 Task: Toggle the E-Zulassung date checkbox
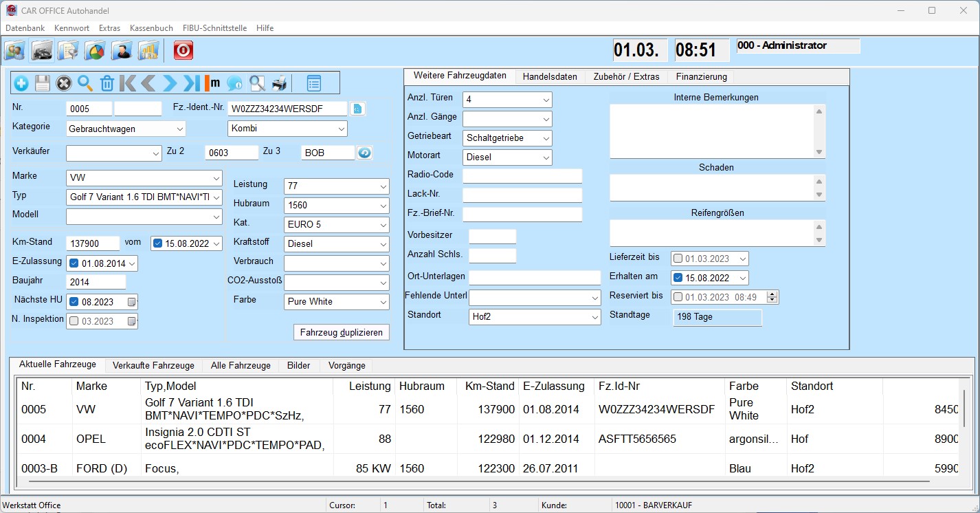click(74, 263)
